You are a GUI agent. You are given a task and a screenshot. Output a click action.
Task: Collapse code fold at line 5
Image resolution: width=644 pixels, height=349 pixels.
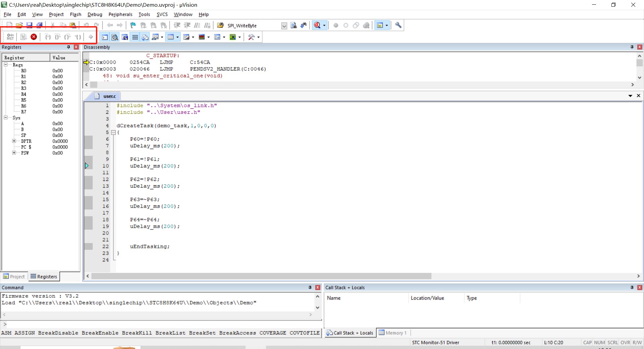pyautogui.click(x=113, y=133)
